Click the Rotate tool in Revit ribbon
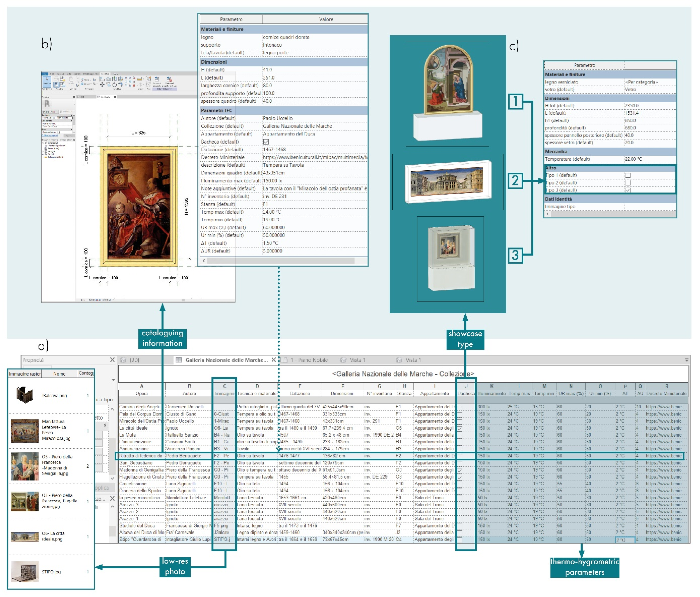700x597 pixels. [x=114, y=85]
